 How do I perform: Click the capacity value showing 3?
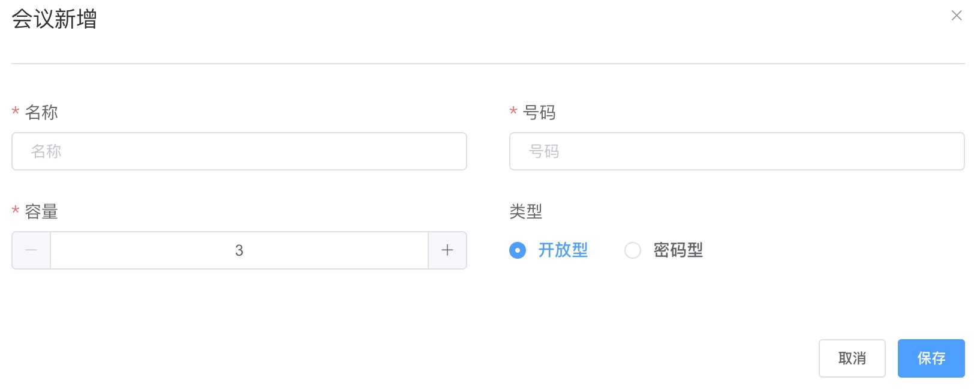point(240,250)
